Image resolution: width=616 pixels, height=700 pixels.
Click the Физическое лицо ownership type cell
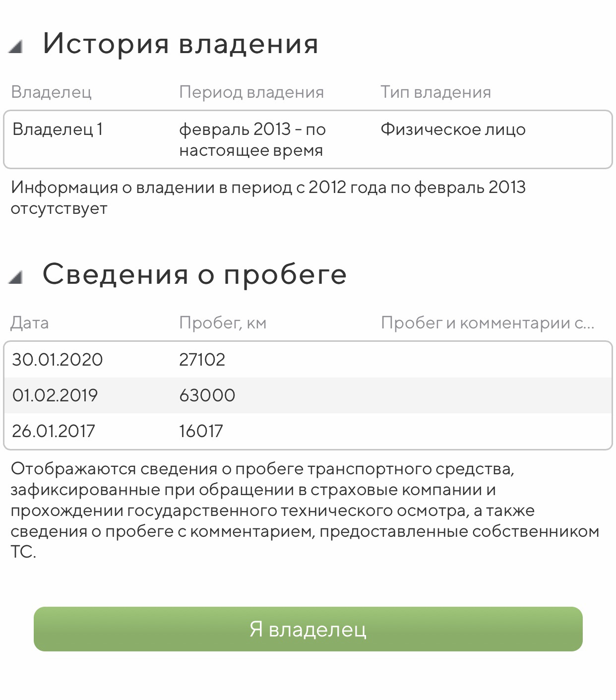[453, 129]
